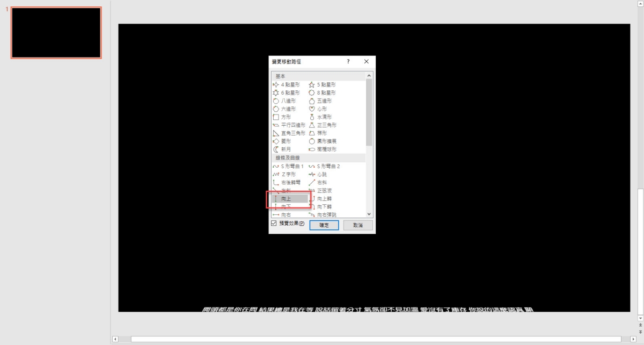
Task: Select the 平行四邊形 parallelogram path
Action: tap(289, 125)
